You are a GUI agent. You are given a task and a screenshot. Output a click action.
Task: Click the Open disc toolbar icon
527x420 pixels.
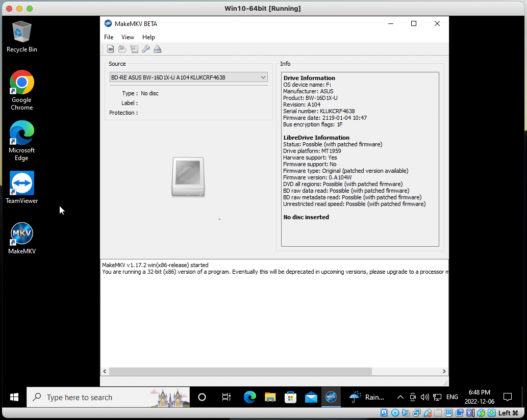(x=122, y=49)
